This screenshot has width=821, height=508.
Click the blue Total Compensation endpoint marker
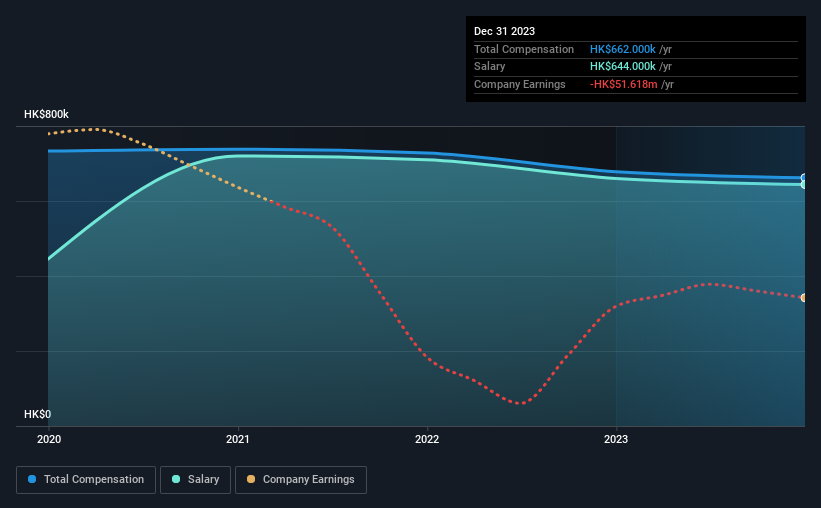click(x=804, y=178)
